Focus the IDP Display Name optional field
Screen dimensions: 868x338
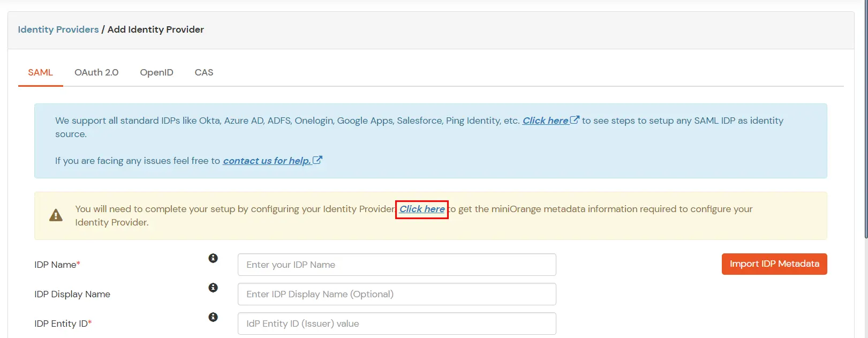tap(397, 294)
